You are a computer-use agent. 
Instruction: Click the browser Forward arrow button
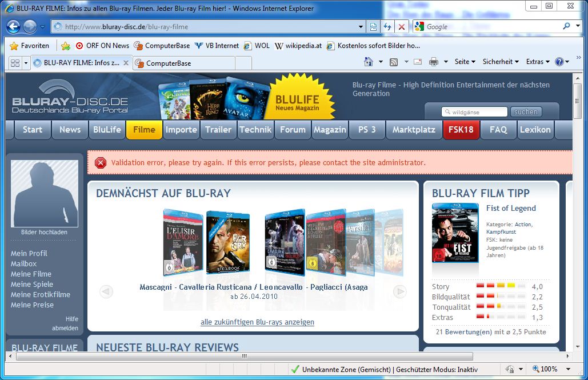(x=30, y=27)
